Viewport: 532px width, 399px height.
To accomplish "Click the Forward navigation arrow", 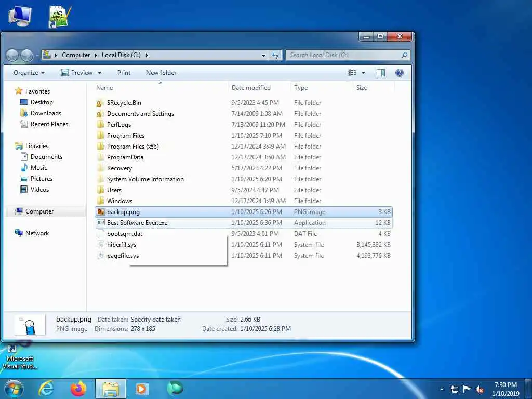I will click(26, 55).
